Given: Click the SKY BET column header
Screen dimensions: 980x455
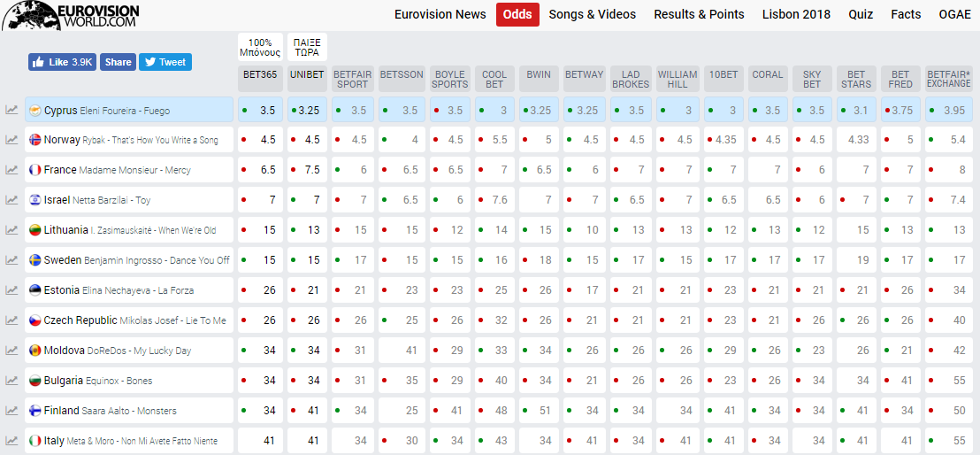Looking at the screenshot, I should point(812,79).
